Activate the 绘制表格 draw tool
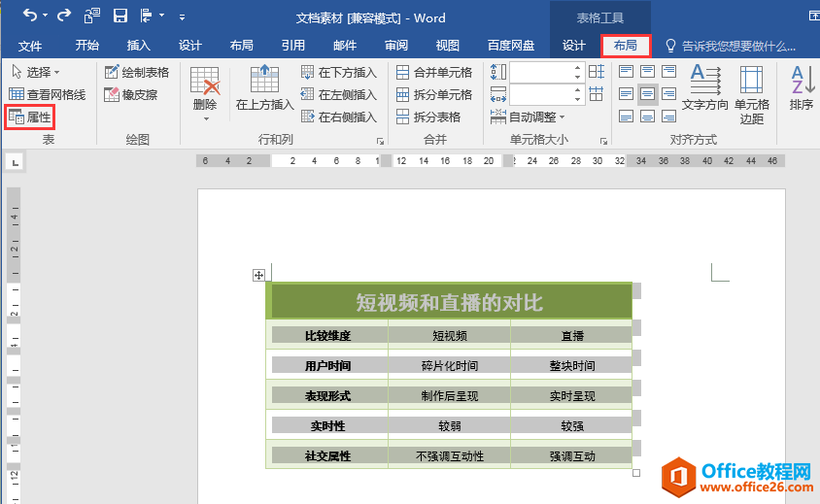 137,72
